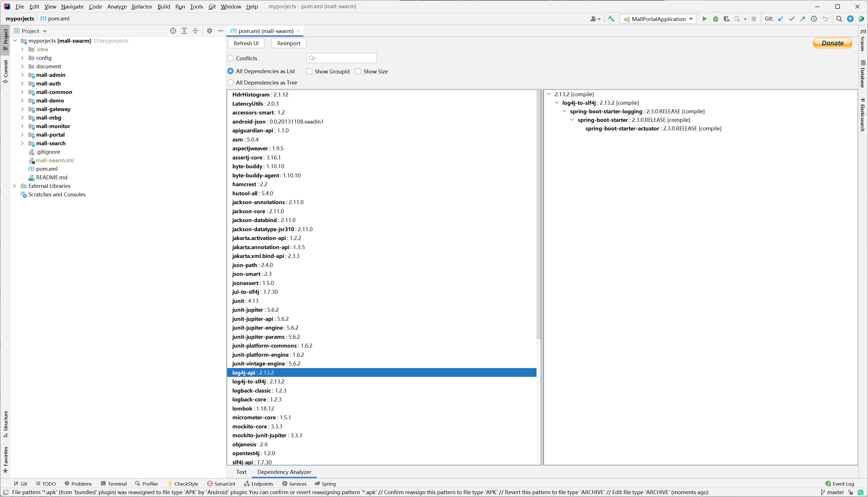Screen dimensions: 868x497
Task: Expand the mall-portal module folder
Action: (x=22, y=134)
